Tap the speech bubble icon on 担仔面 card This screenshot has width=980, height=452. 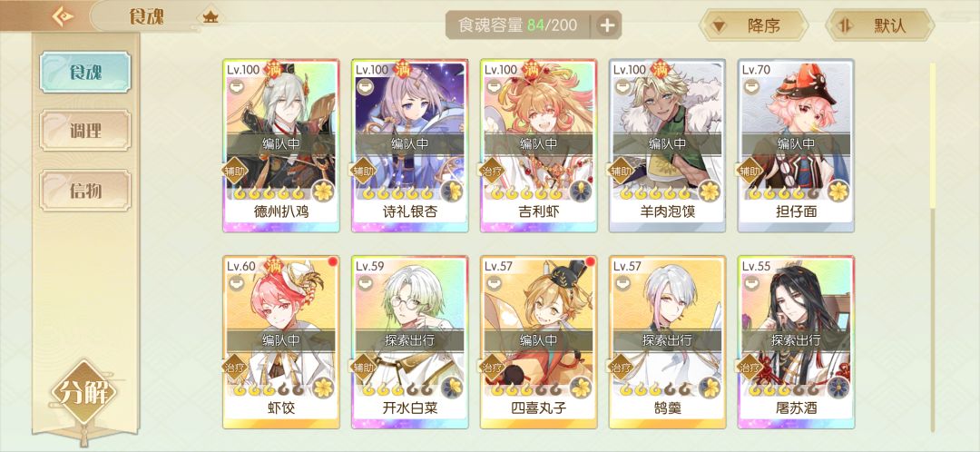[x=750, y=87]
